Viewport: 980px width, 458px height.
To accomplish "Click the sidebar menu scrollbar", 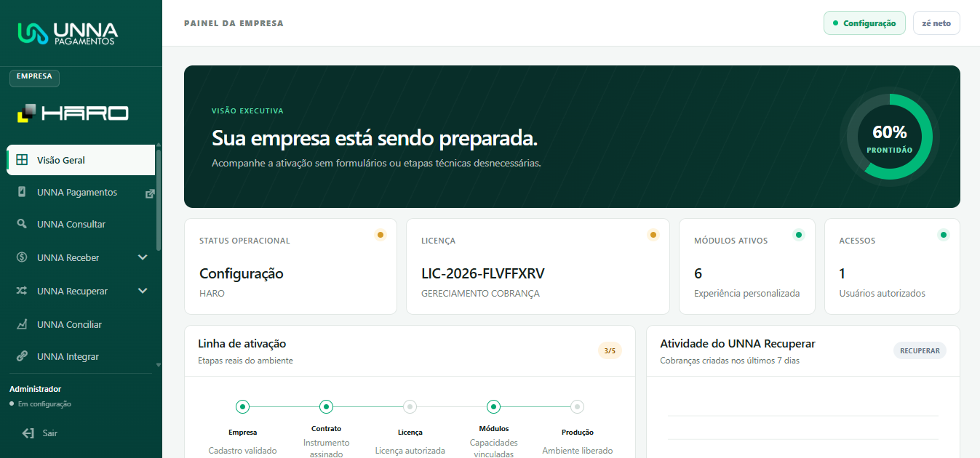I will (159, 200).
